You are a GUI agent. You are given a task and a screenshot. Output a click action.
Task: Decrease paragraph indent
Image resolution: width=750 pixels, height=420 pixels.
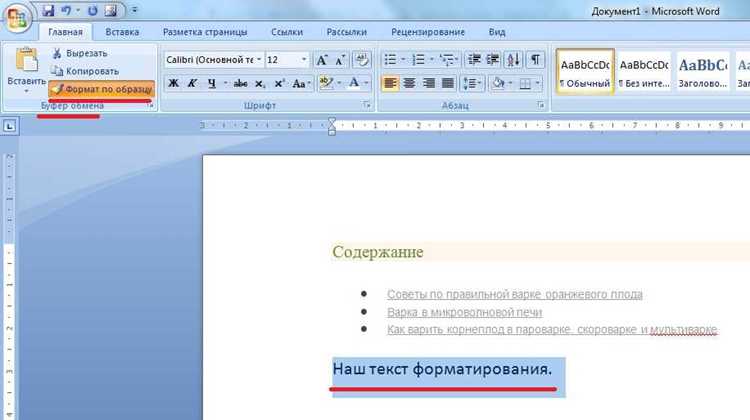[x=474, y=60]
